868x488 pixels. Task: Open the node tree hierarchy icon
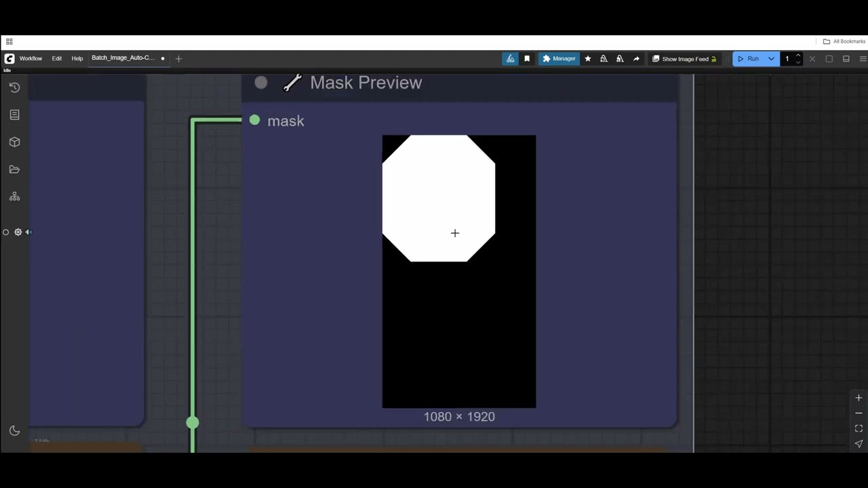pyautogui.click(x=14, y=197)
